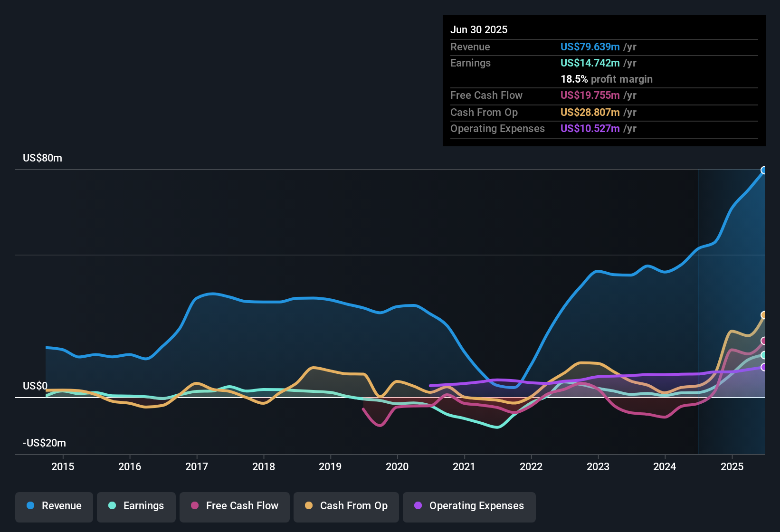Toggle the Revenue series legend button
The image size is (780, 532).
pyautogui.click(x=54, y=506)
